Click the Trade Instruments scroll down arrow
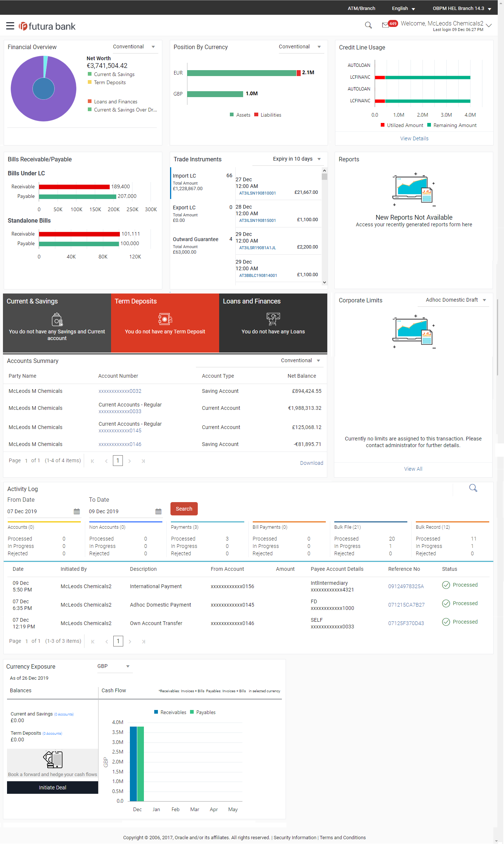 pyautogui.click(x=324, y=282)
